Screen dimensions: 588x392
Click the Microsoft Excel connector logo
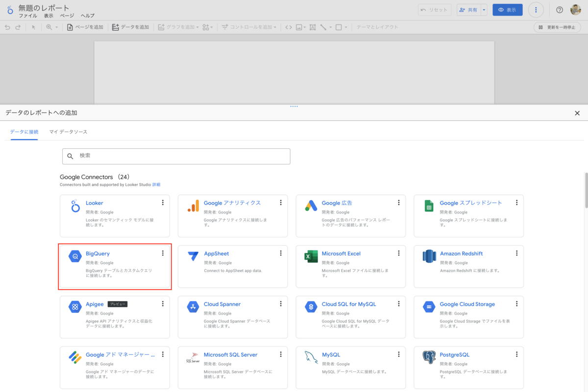tap(311, 256)
